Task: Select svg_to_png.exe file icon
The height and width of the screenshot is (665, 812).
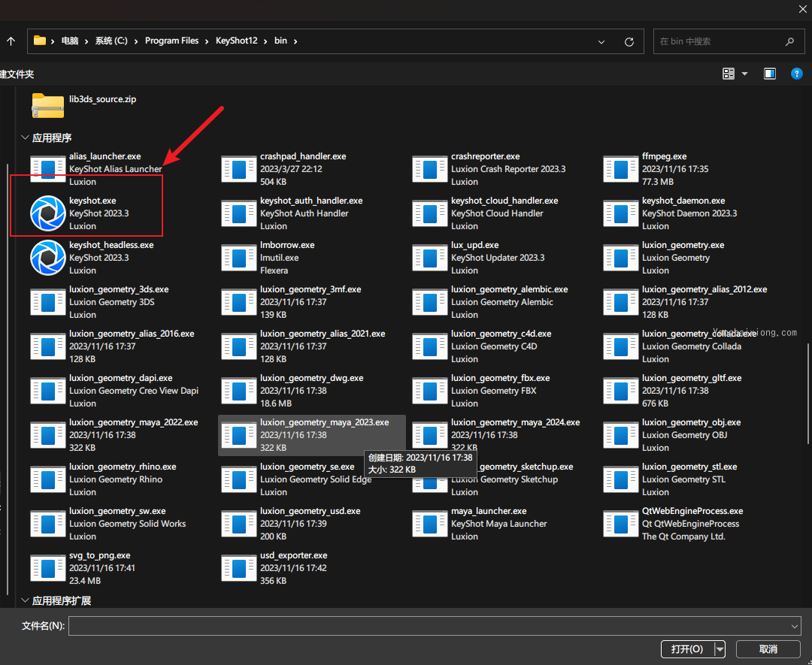Action: pyautogui.click(x=47, y=568)
